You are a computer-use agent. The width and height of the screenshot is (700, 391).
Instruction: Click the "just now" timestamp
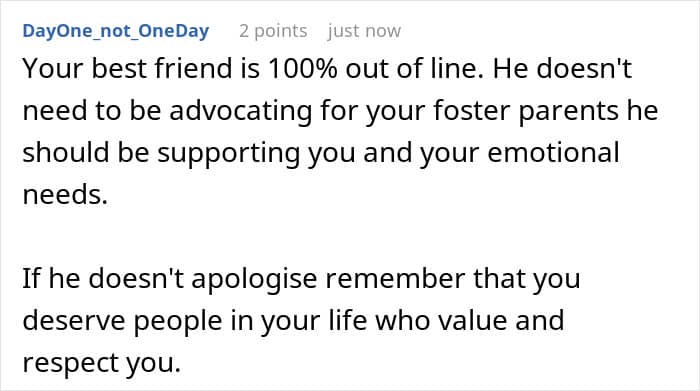point(364,31)
